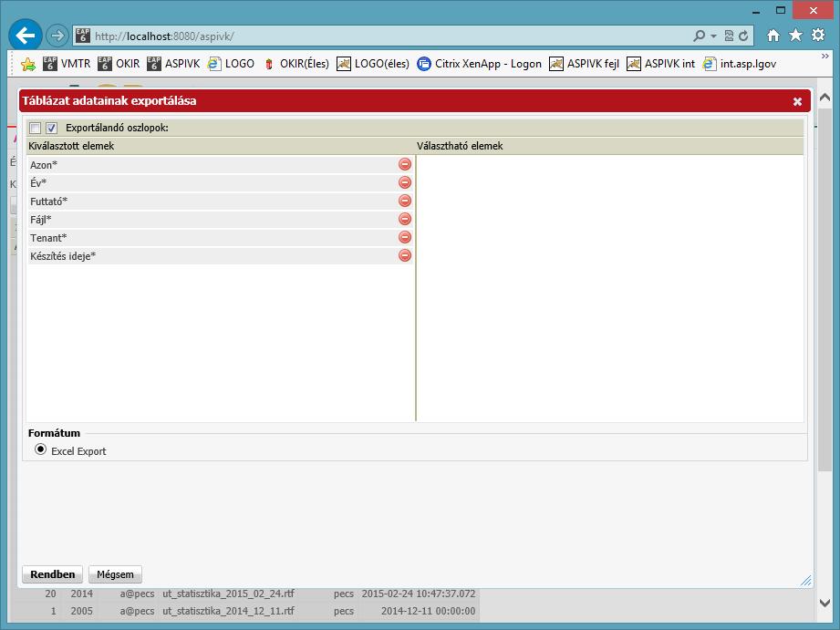Remove the Azon* column from export

pyautogui.click(x=405, y=164)
